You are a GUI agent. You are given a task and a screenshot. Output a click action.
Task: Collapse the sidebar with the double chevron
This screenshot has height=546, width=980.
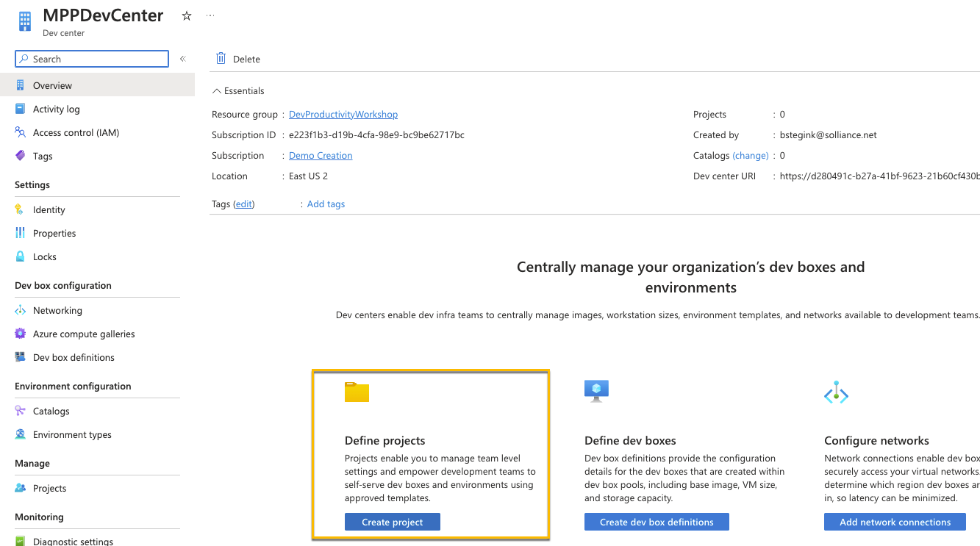(x=182, y=59)
